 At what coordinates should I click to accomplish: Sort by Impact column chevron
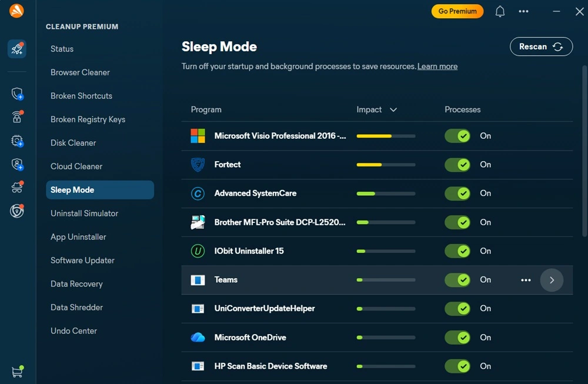coord(393,110)
